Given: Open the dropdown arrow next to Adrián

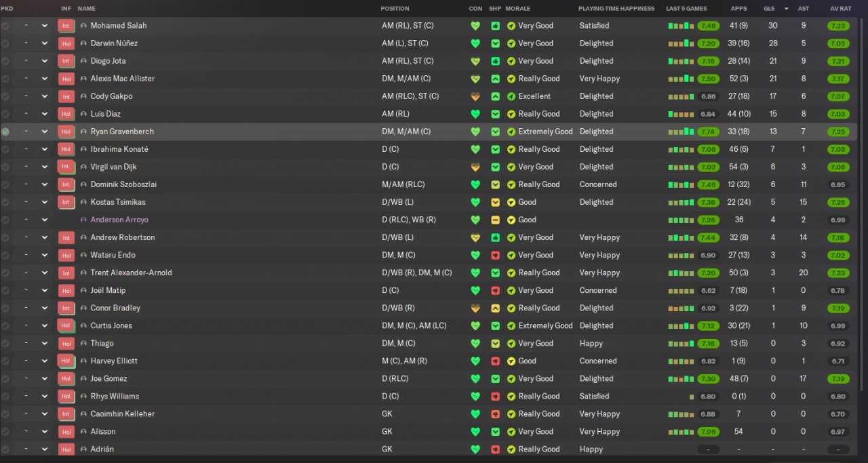Looking at the screenshot, I should pos(45,449).
